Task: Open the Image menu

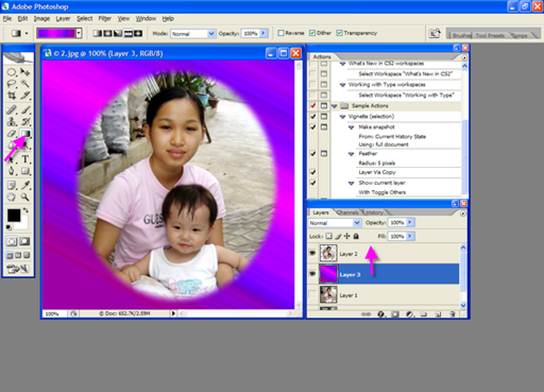Action: [x=42, y=19]
